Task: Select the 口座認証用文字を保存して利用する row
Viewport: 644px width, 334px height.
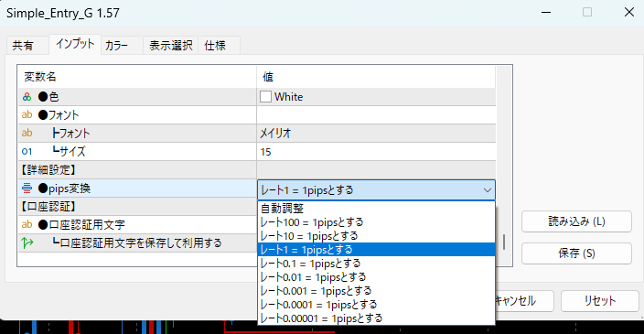Action: tap(137, 242)
